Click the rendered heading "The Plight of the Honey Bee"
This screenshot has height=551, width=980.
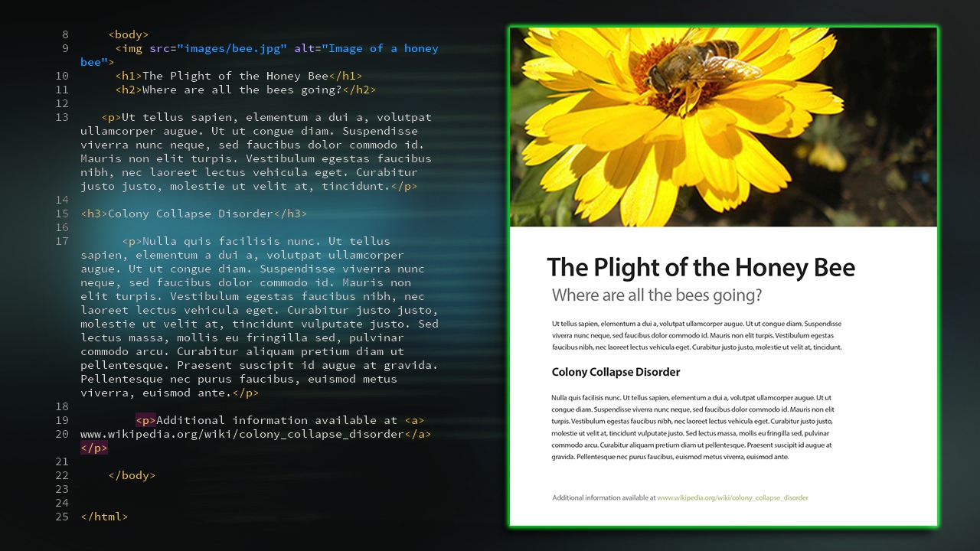(701, 268)
